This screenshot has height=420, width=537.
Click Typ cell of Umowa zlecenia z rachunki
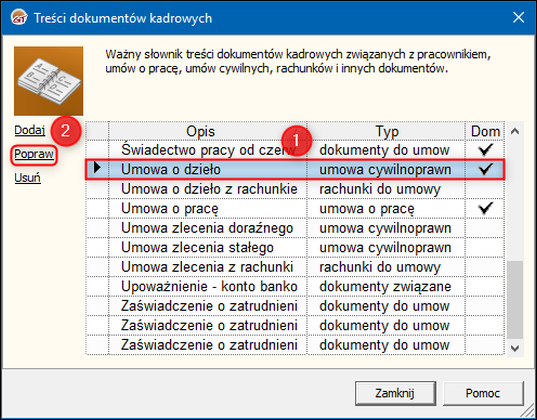(386, 267)
